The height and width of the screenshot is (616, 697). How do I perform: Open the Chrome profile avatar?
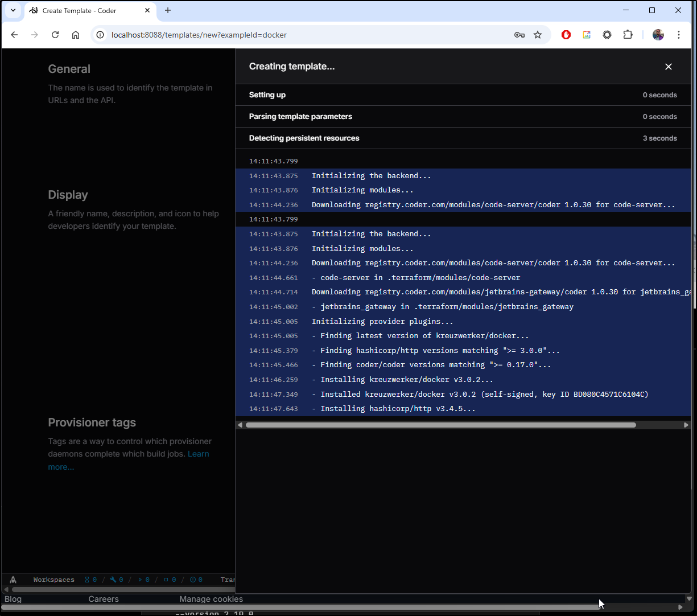coord(658,35)
